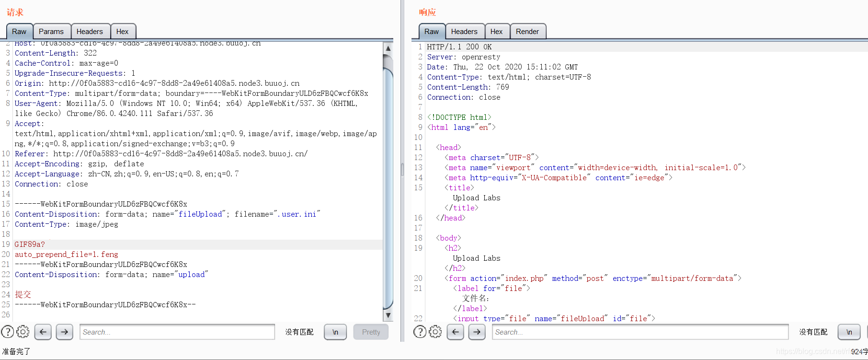Viewport: 868px width, 360px height.
Task: Click the '.user.ini' filename text
Action: click(297, 214)
